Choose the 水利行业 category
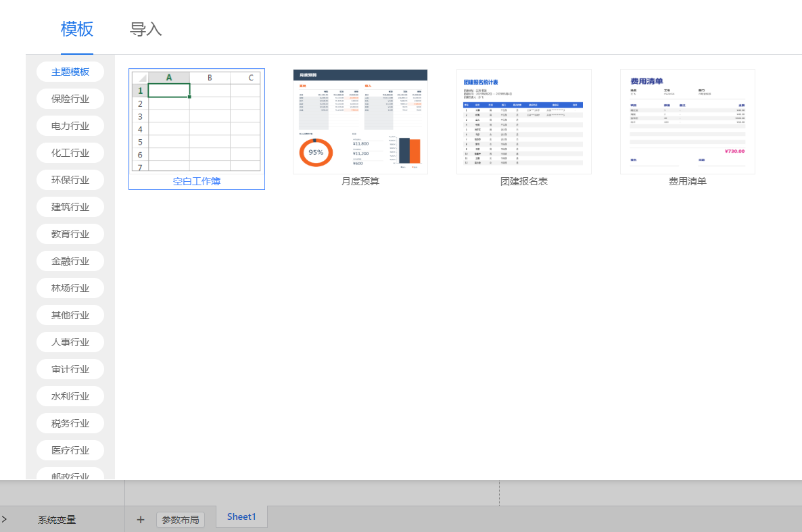This screenshot has width=802, height=532. [70, 397]
